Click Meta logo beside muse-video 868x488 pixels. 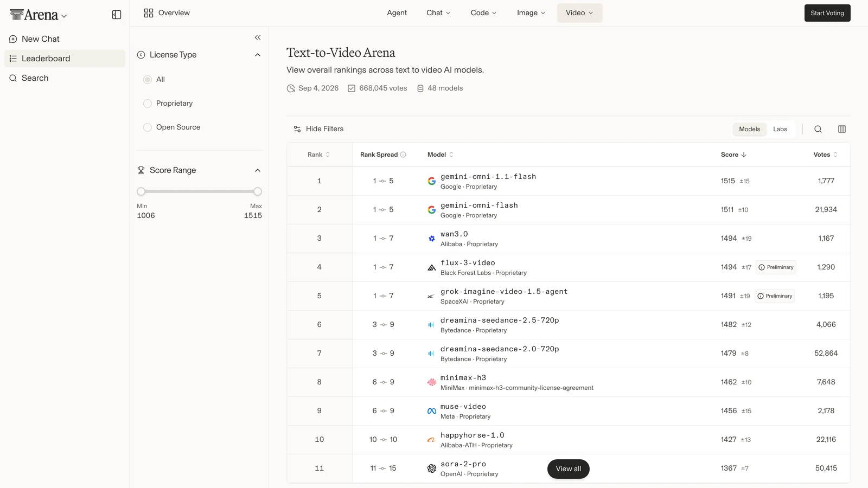point(432,411)
